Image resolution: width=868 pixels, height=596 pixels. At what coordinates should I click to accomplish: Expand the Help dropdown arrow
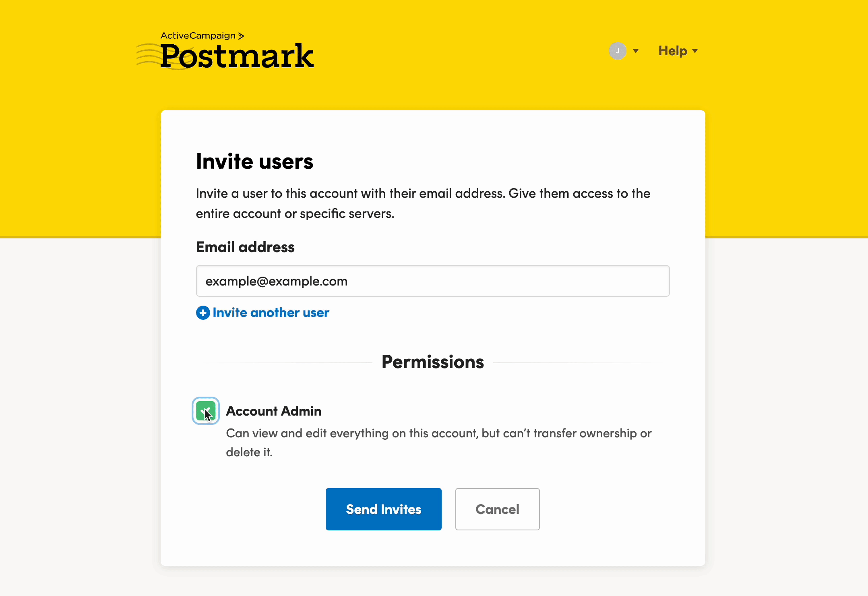[x=695, y=51]
